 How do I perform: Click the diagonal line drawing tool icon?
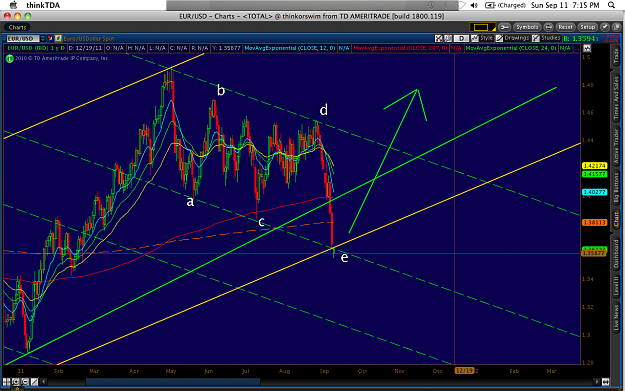(34, 382)
